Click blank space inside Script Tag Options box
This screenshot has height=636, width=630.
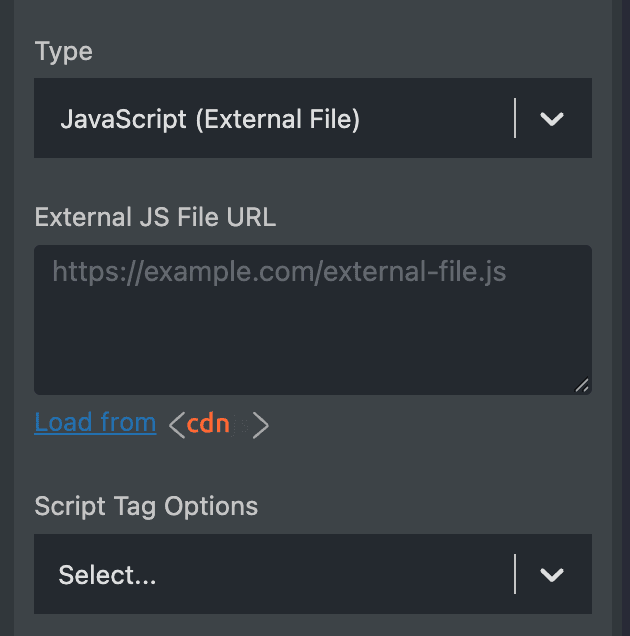point(333,574)
